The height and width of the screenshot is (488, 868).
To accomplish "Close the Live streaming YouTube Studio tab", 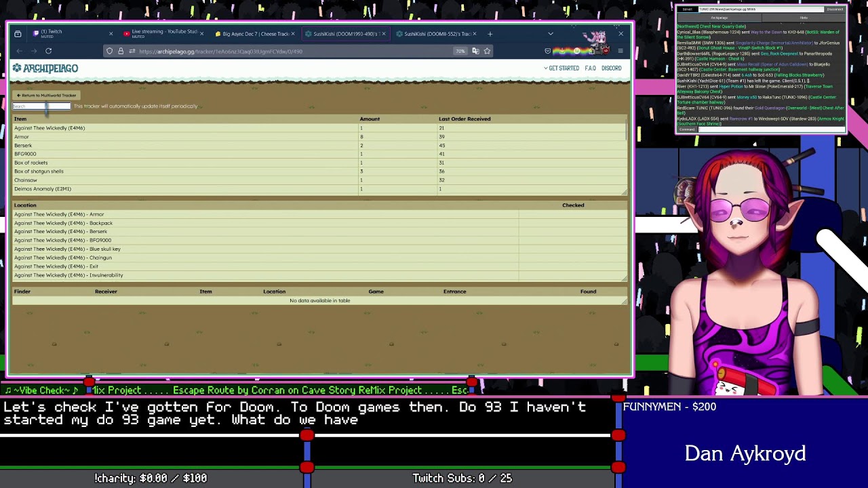I will pos(201,34).
